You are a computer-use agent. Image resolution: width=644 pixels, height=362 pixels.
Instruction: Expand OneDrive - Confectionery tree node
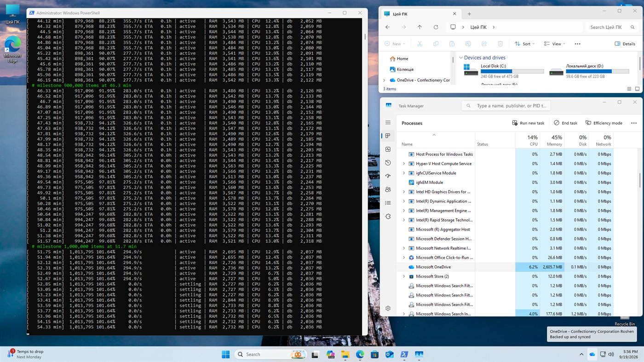click(385, 80)
